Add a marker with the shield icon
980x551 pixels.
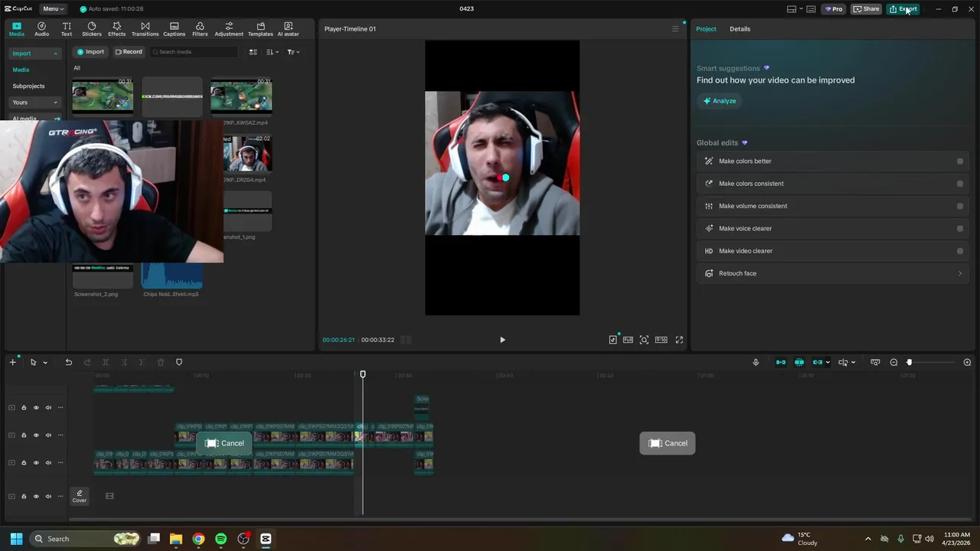tap(179, 362)
